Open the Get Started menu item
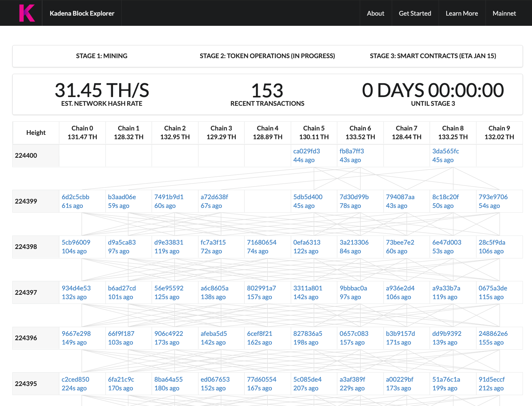The width and height of the screenshot is (532, 406). coord(415,13)
